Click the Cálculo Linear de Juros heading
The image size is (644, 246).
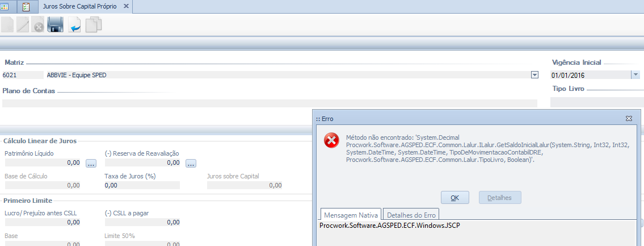[x=40, y=141]
